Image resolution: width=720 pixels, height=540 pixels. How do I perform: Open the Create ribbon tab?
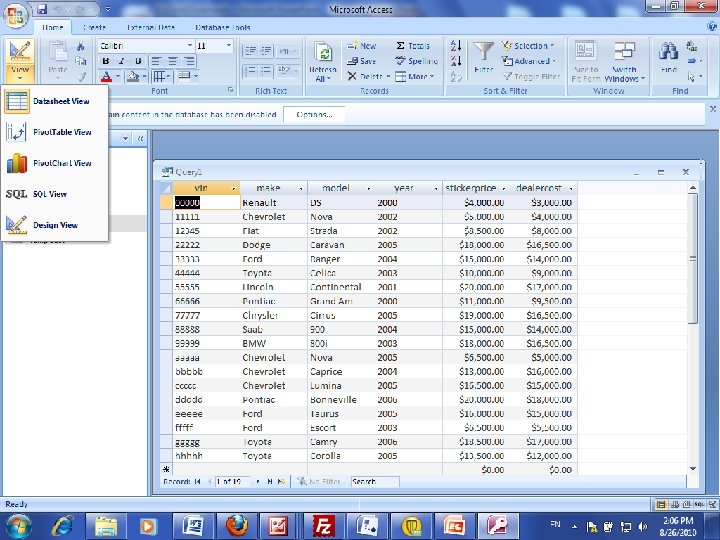click(x=95, y=28)
